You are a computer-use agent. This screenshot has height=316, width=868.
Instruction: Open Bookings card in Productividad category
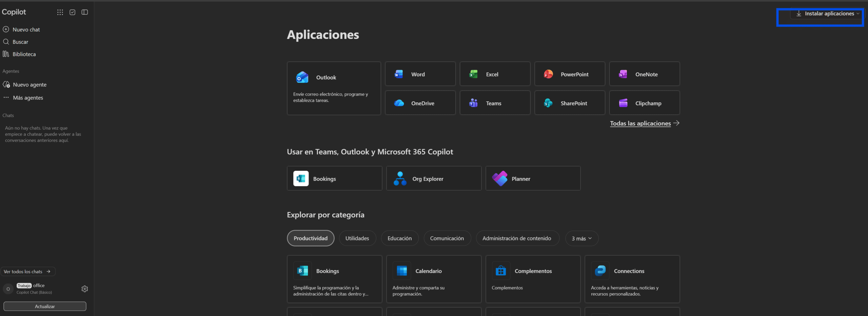(x=334, y=279)
